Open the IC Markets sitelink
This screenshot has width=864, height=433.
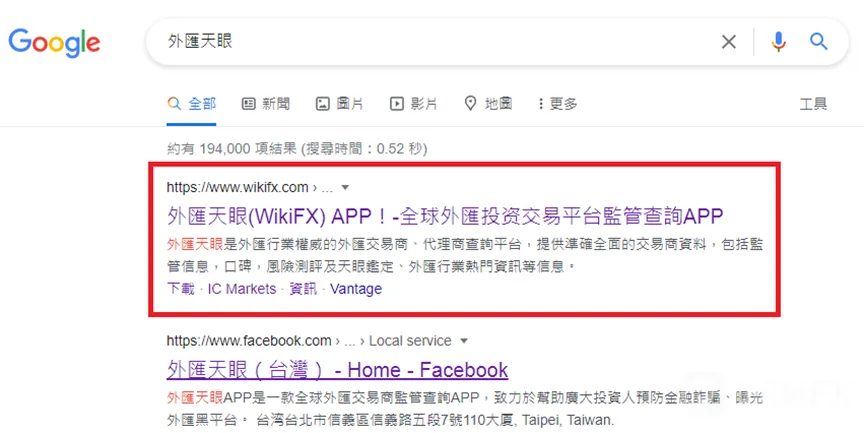coord(242,289)
